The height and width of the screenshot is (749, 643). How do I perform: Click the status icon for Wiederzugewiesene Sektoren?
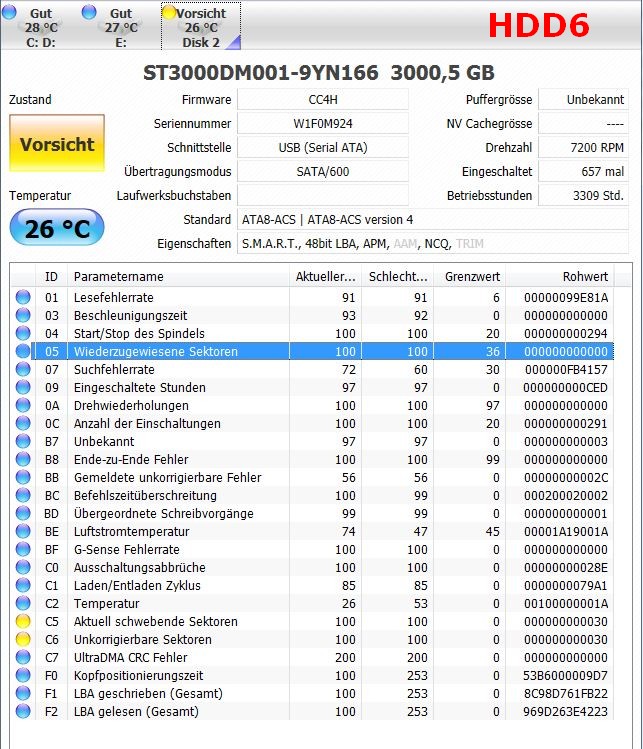(23, 351)
